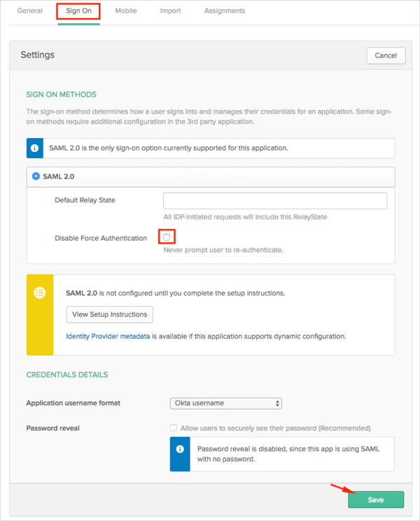Tick the Password reveal checkbox
420x521 pixels.
pyautogui.click(x=173, y=428)
